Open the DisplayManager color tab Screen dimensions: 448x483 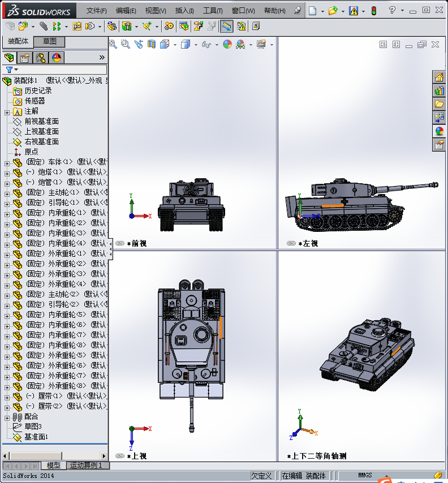(x=57, y=58)
